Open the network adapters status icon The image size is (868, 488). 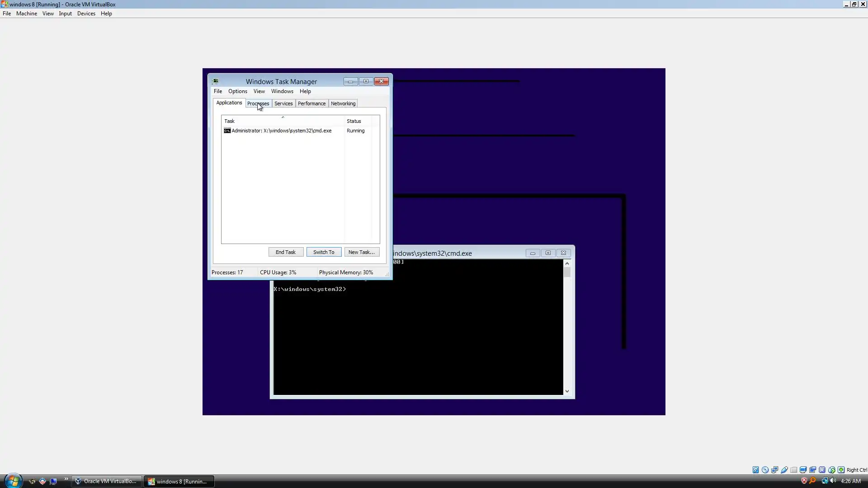[x=774, y=470]
